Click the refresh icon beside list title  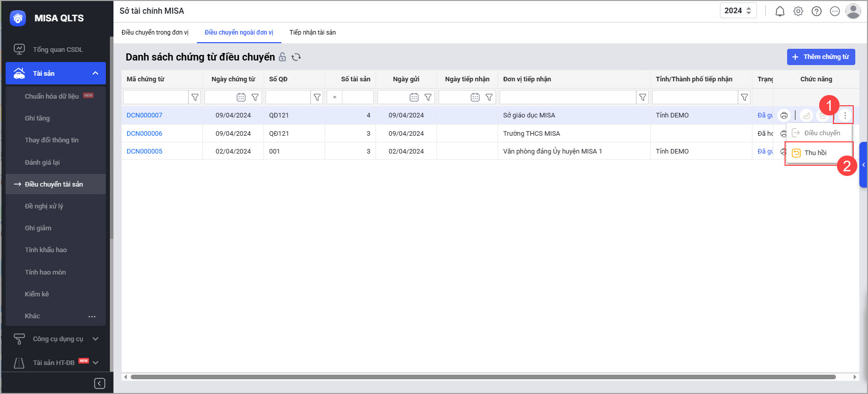tap(296, 57)
